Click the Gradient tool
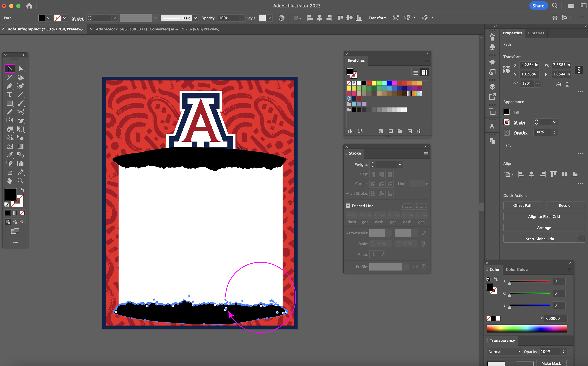The height and width of the screenshot is (366, 588). click(x=21, y=146)
